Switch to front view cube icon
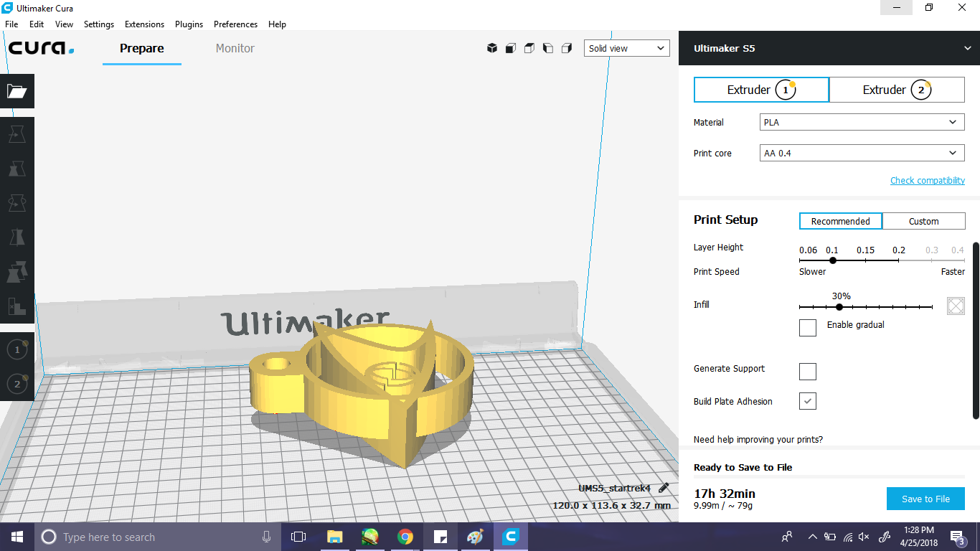 click(511, 48)
